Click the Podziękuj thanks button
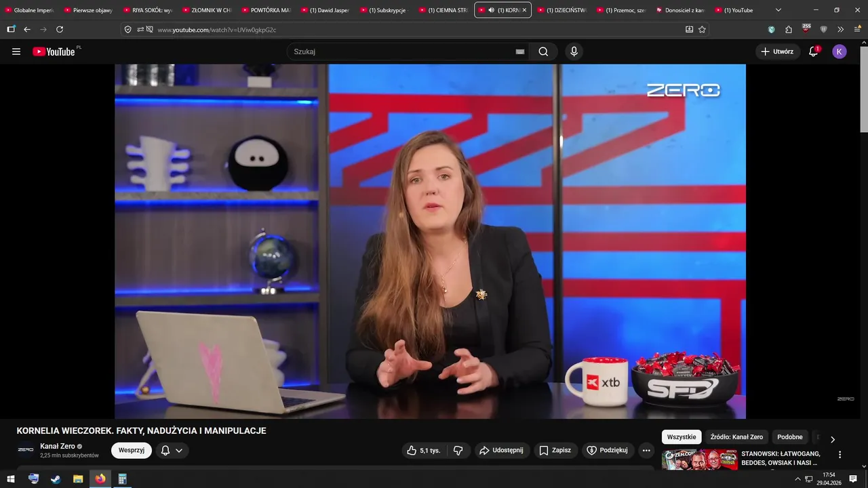Viewport: 868px width, 488px height. 608,450
